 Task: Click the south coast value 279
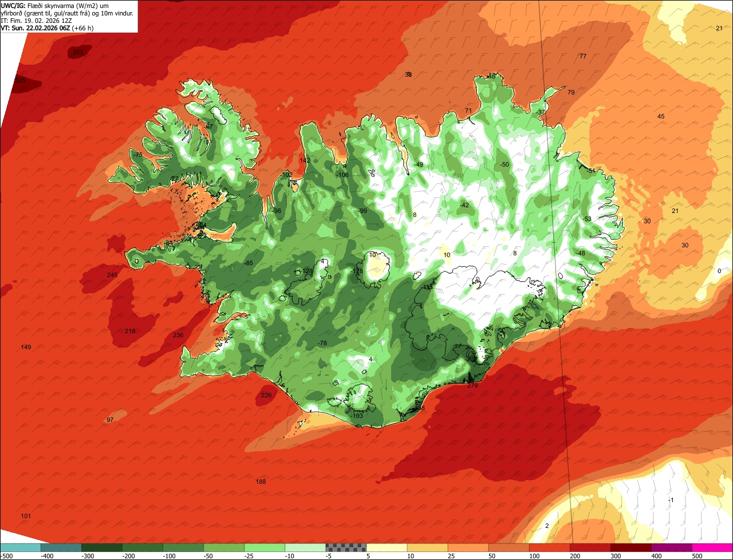[472, 385]
